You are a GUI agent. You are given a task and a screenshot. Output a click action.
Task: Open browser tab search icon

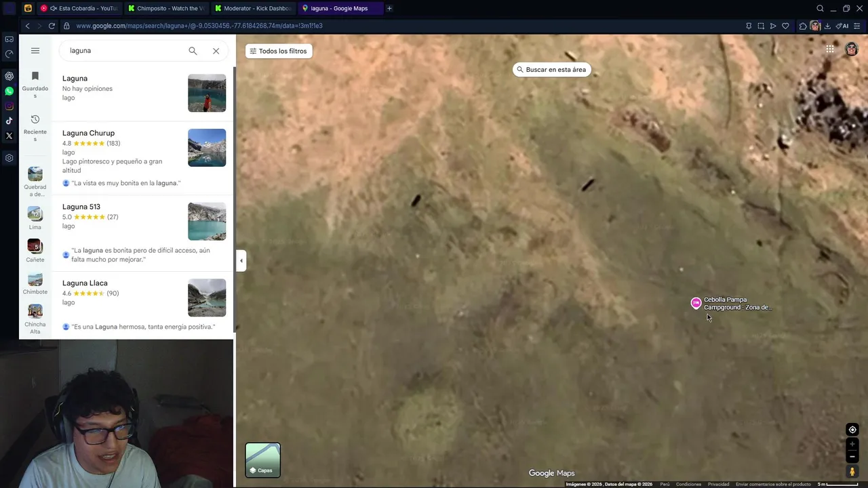pos(820,8)
